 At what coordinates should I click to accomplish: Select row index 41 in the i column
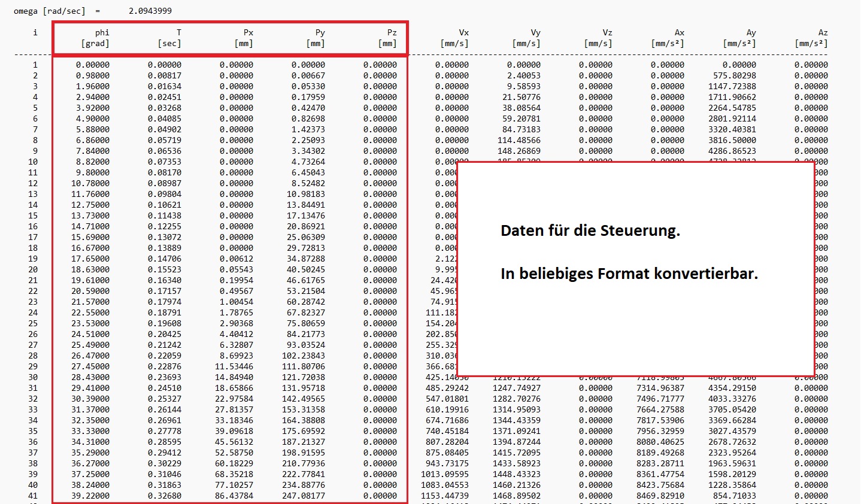click(32, 496)
